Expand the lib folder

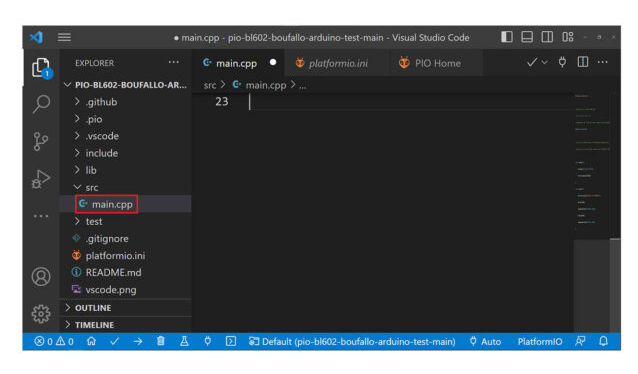(x=125, y=171)
